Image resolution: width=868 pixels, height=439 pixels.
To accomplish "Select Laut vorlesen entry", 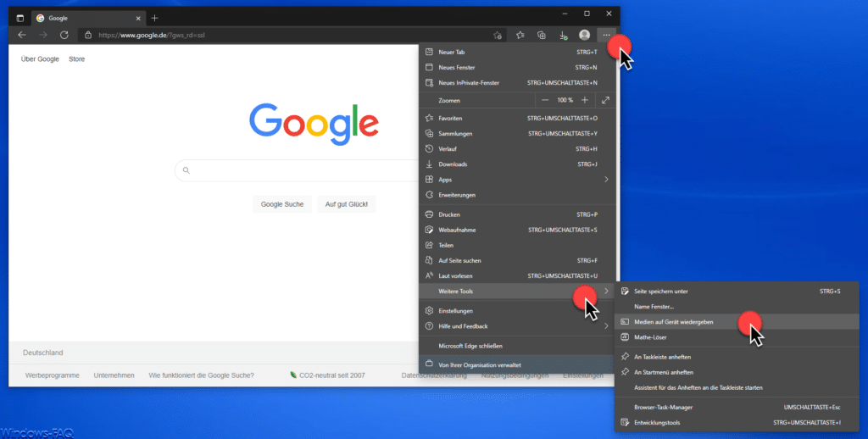I will pyautogui.click(x=517, y=276).
